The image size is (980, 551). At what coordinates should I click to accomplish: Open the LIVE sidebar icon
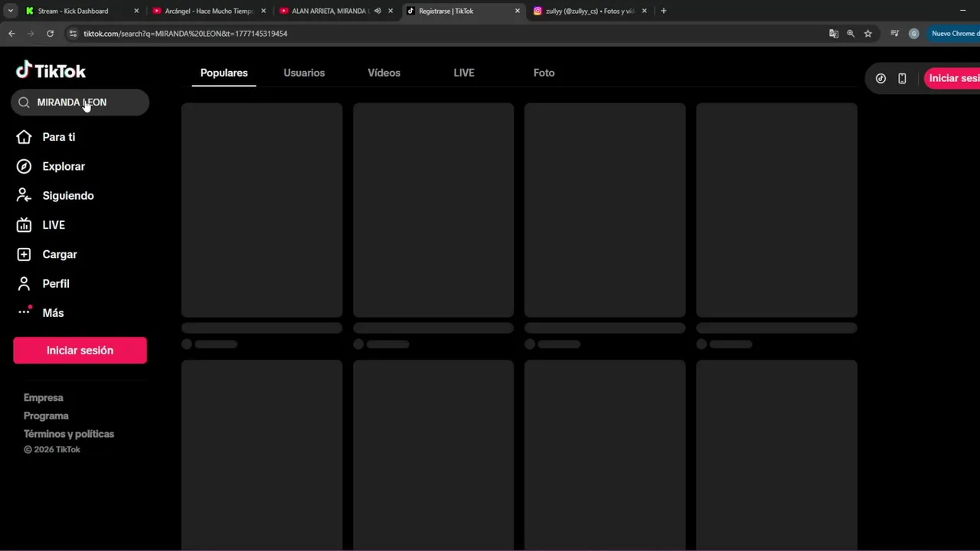(x=24, y=225)
